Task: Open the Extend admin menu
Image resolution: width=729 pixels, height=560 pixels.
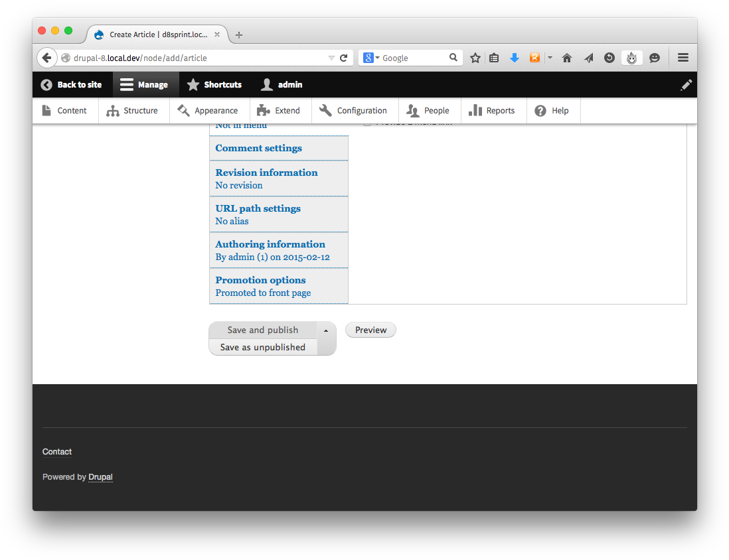Action: pyautogui.click(x=280, y=111)
